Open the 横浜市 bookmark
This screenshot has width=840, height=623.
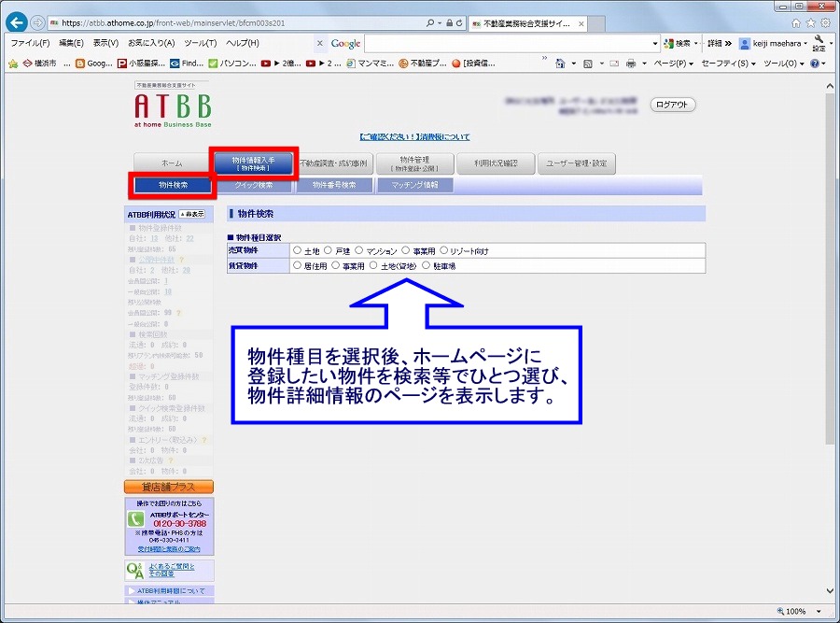tap(39, 64)
